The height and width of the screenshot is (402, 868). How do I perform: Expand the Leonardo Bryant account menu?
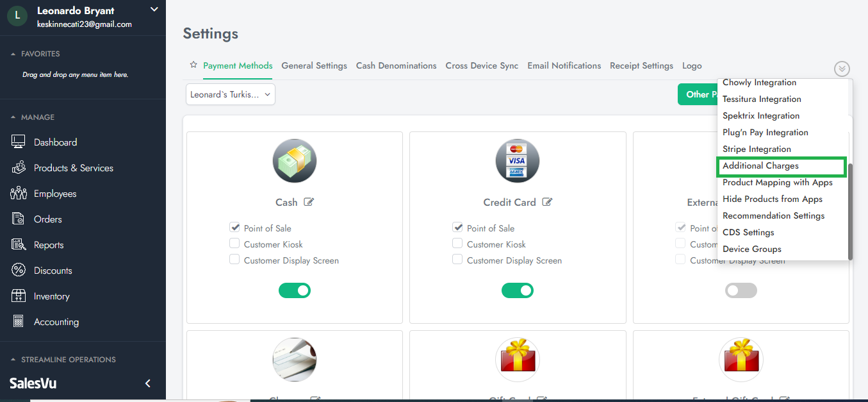click(x=153, y=10)
